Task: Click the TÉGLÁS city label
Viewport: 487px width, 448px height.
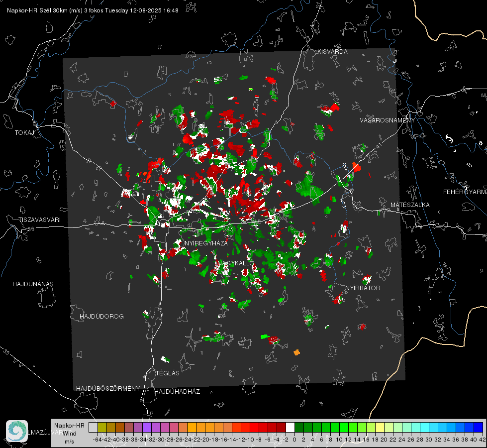Action: (x=168, y=373)
